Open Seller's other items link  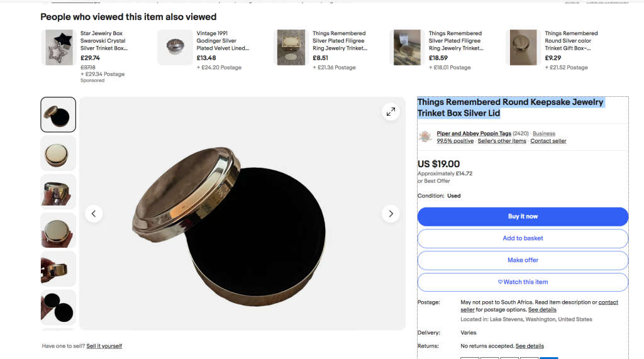502,141
